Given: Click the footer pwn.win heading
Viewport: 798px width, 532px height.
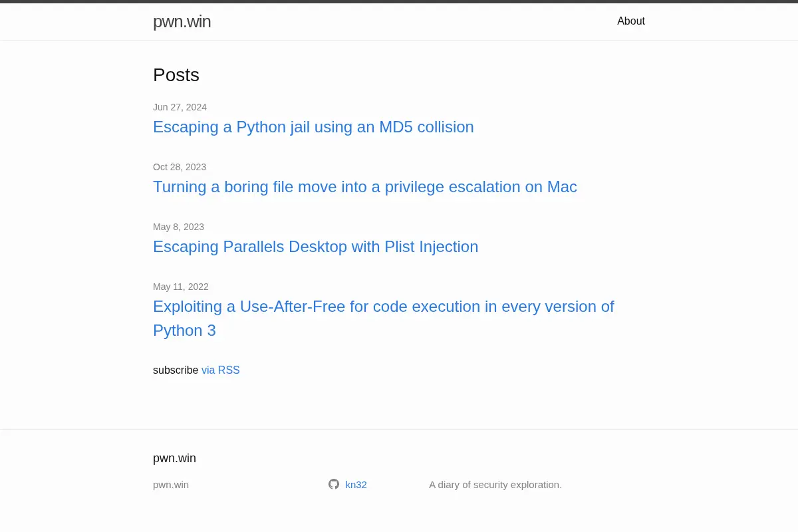Looking at the screenshot, I should coord(174,458).
